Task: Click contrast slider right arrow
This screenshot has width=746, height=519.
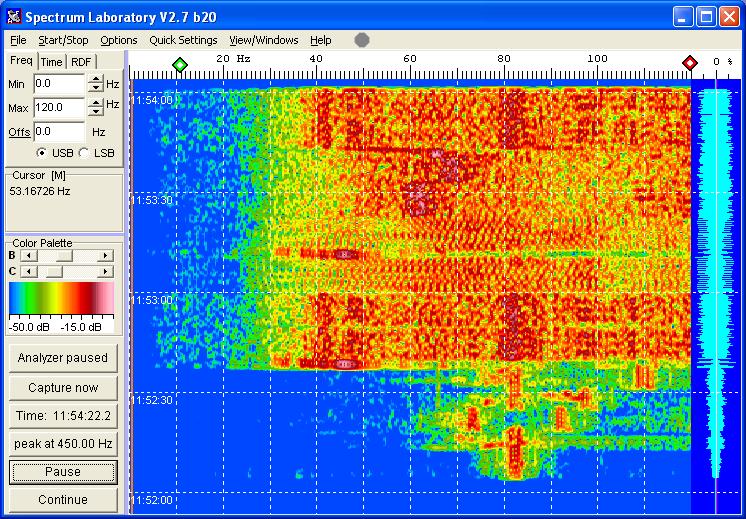Action: (105, 271)
